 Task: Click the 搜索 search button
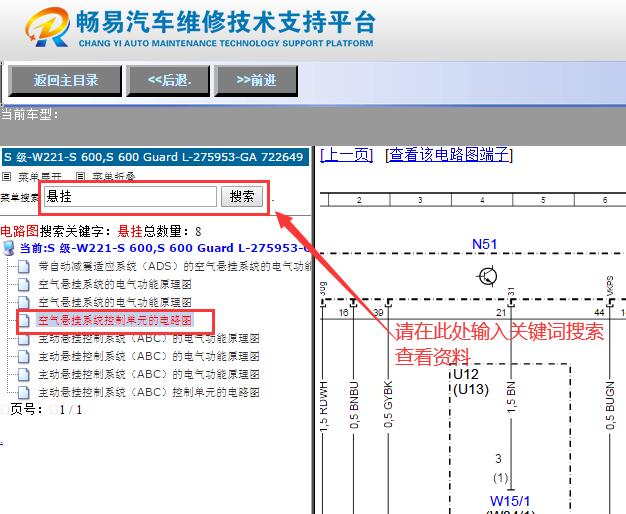click(x=242, y=196)
